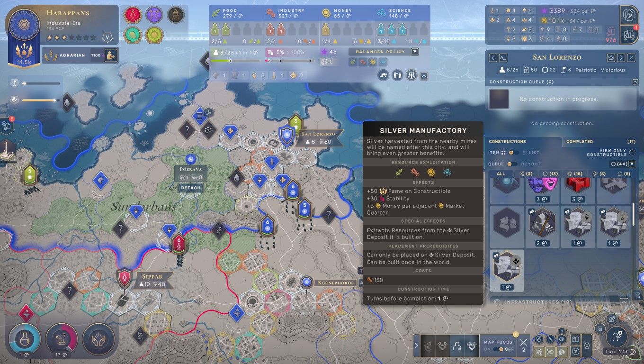Close the San Lorenzo city panel
This screenshot has width=644, height=364.
631,57
